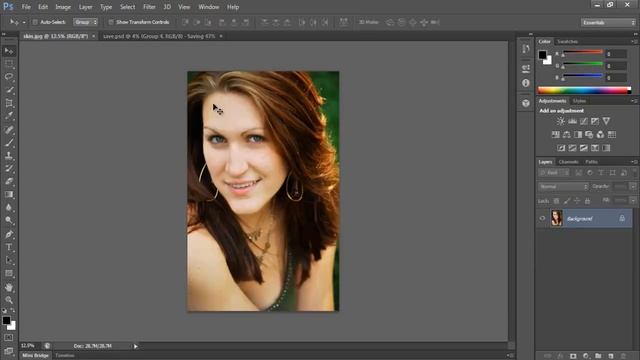
Task: Open the Filter menu
Action: (x=149, y=7)
